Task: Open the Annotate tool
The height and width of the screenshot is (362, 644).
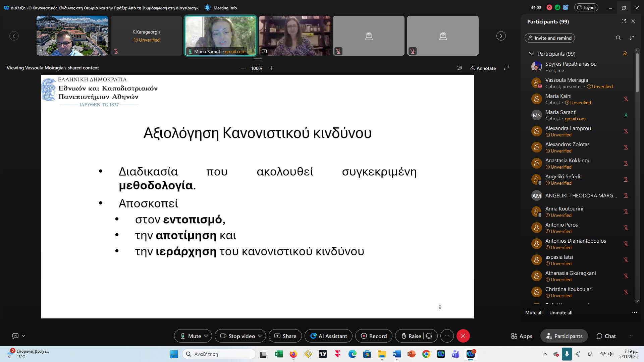Action: point(483,68)
